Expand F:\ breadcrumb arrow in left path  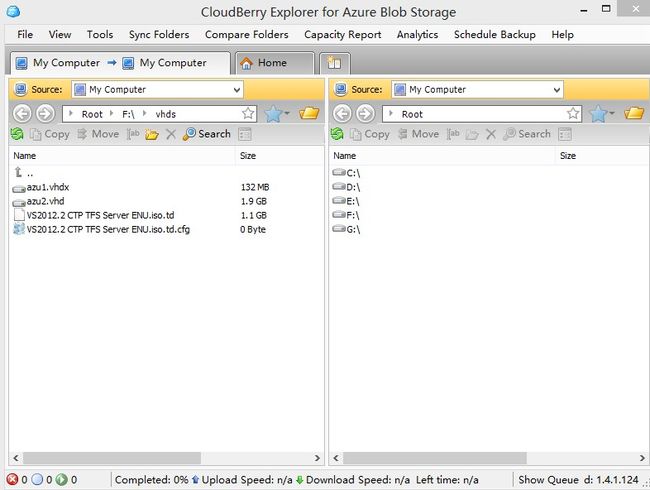[111, 113]
